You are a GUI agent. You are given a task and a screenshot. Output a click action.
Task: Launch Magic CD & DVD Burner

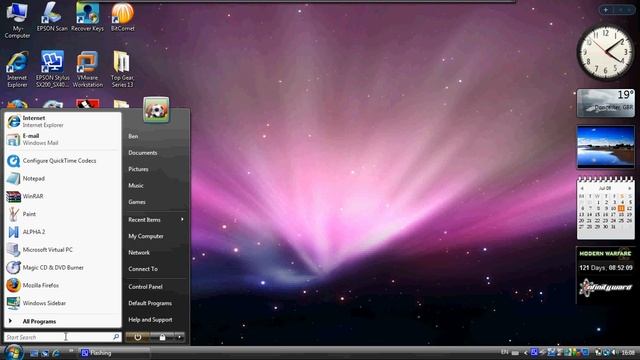(62, 267)
